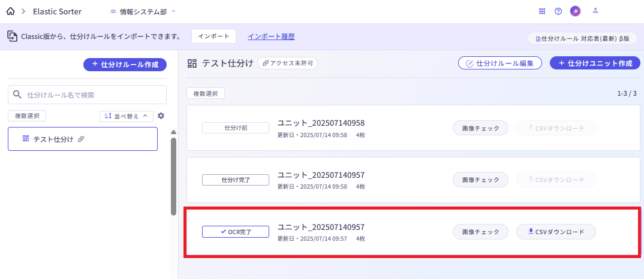644x279 pixels.
Task: Open インポート履歴 link
Action: [x=271, y=36]
